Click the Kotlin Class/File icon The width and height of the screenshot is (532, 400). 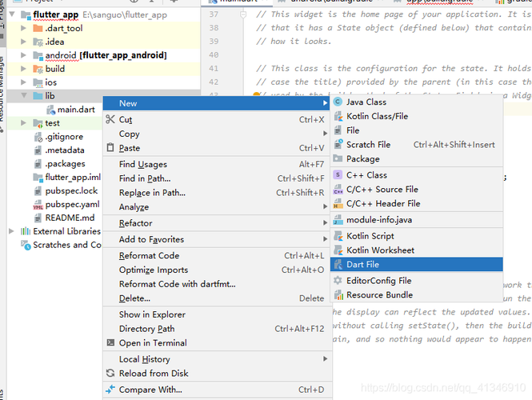pos(338,116)
